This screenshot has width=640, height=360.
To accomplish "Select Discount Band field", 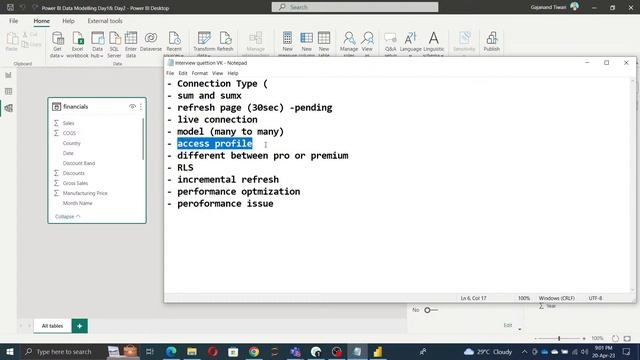I will coord(79,163).
